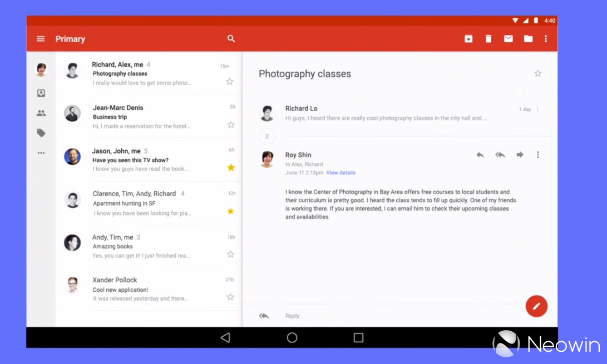607x364 pixels.
Task: Star the Amazing books email
Action: coord(231,254)
